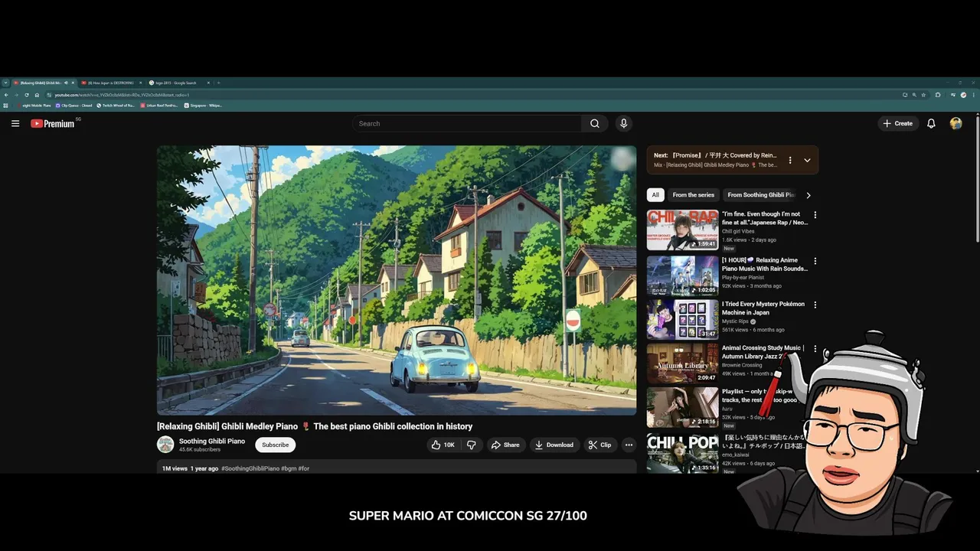This screenshot has width=980, height=551.
Task: Go back in browser history
Action: 6,95
